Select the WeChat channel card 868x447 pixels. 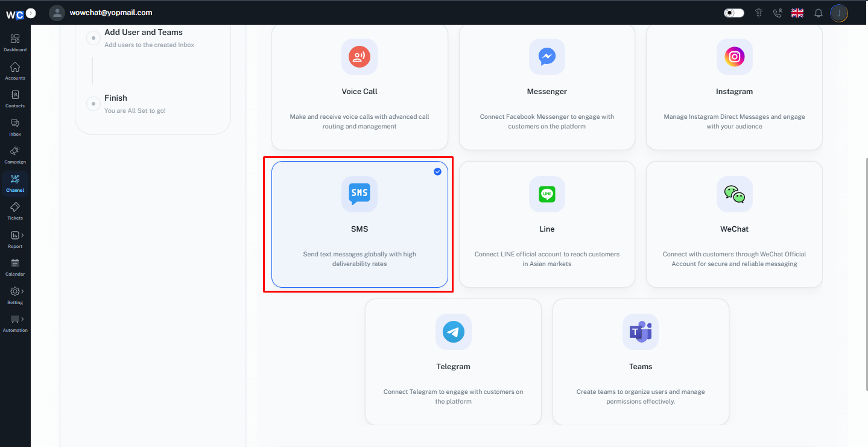click(734, 224)
